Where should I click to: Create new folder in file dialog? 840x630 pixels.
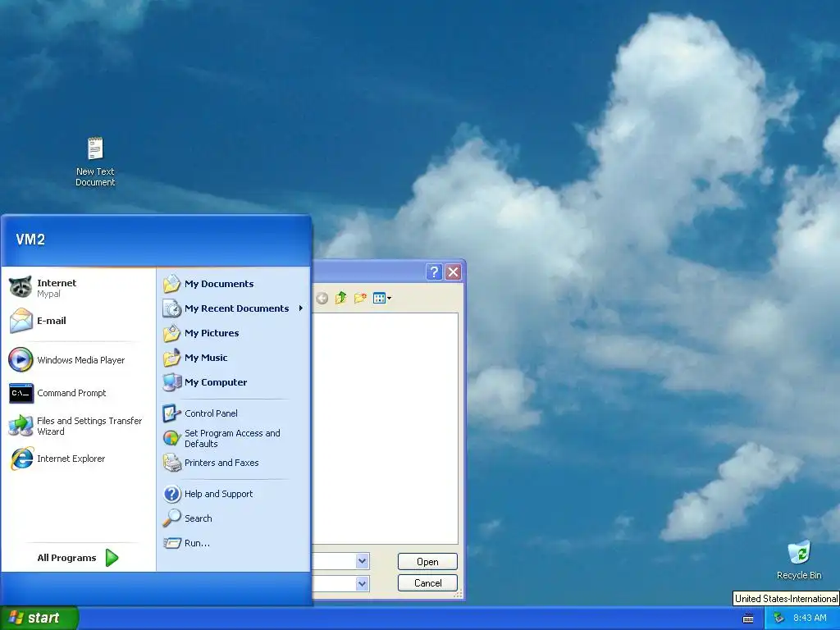tap(361, 298)
